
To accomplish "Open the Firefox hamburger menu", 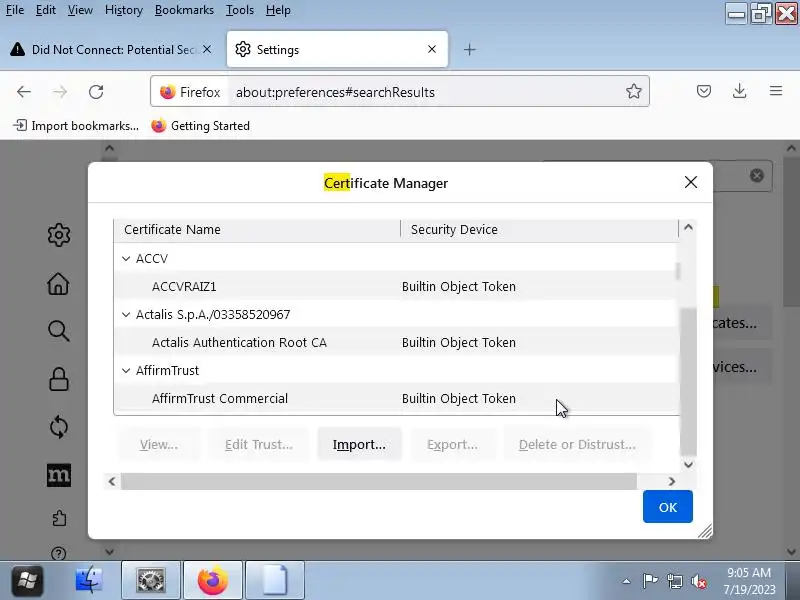I will (776, 91).
